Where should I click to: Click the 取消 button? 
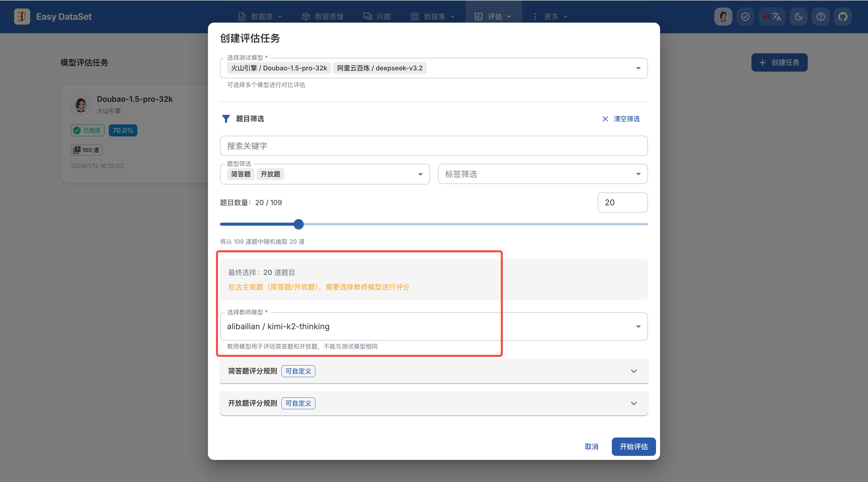(591, 447)
